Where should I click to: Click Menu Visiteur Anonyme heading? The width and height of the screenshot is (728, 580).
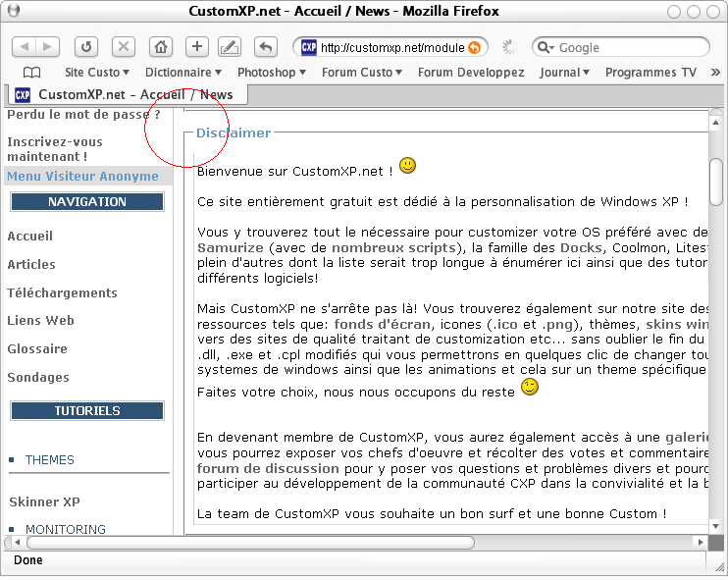(x=82, y=177)
